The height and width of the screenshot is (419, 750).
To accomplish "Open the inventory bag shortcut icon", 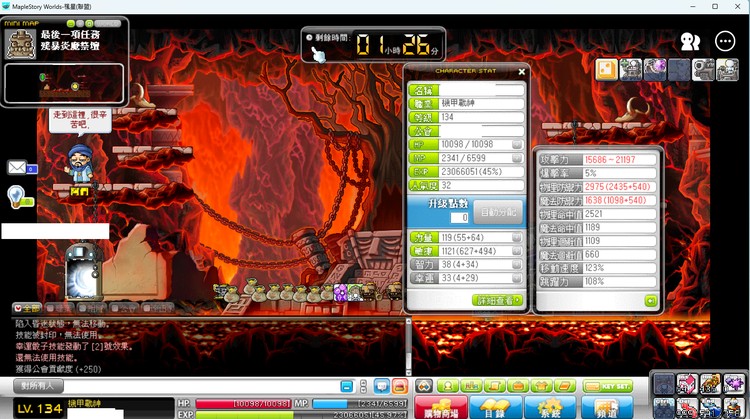I will 518,386.
